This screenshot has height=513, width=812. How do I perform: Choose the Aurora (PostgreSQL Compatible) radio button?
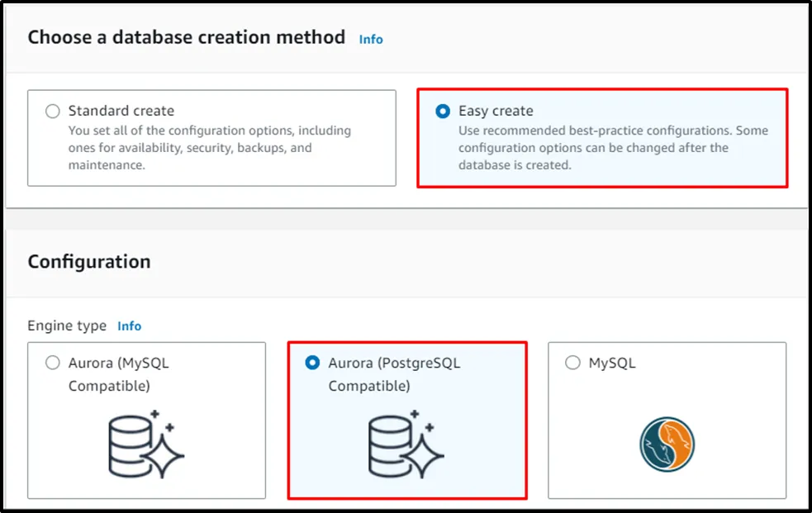coord(313,363)
